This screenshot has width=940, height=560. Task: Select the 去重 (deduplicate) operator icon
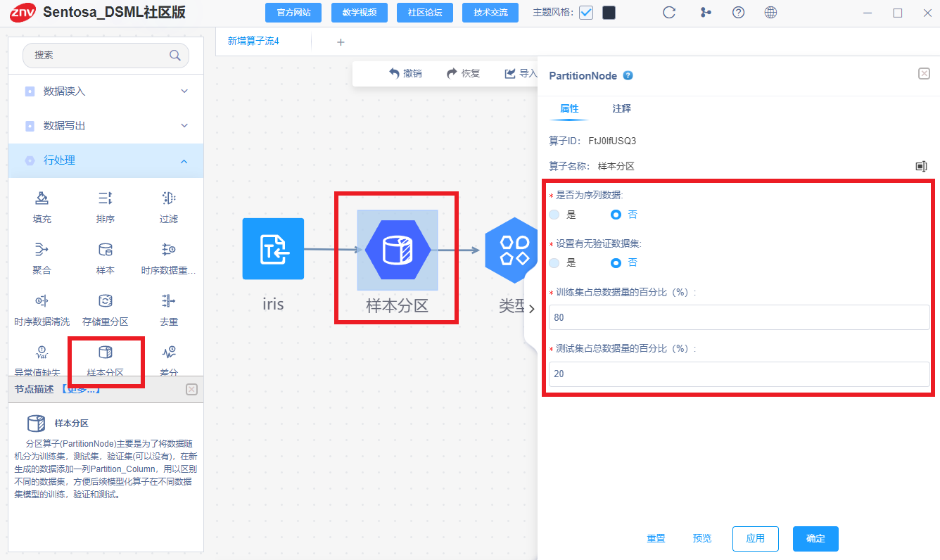(168, 301)
